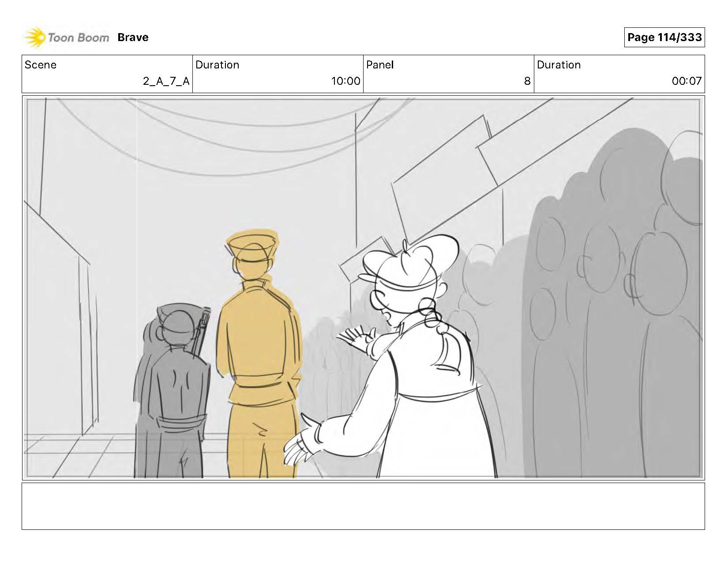Click the panel number '8'
Image resolution: width=728 pixels, height=563 pixels.
click(x=527, y=81)
